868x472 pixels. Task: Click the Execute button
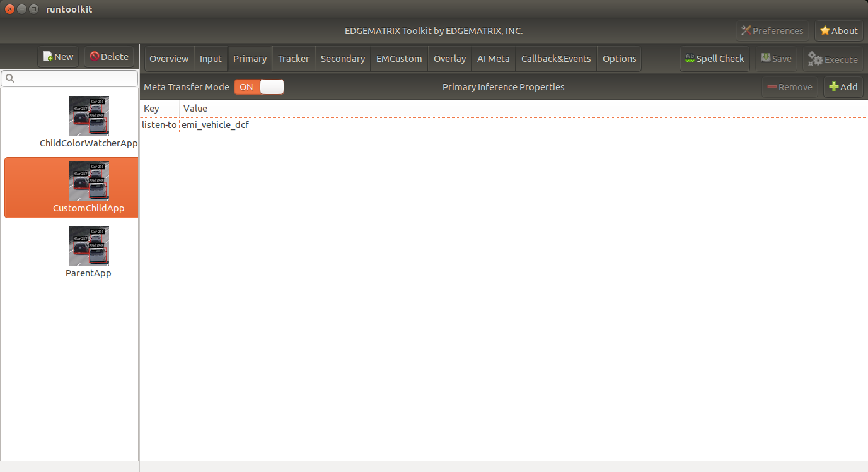(x=833, y=59)
